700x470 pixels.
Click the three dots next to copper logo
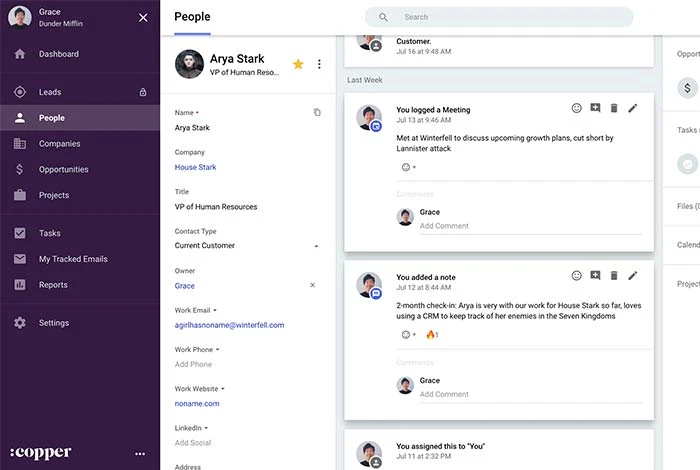coord(140,453)
